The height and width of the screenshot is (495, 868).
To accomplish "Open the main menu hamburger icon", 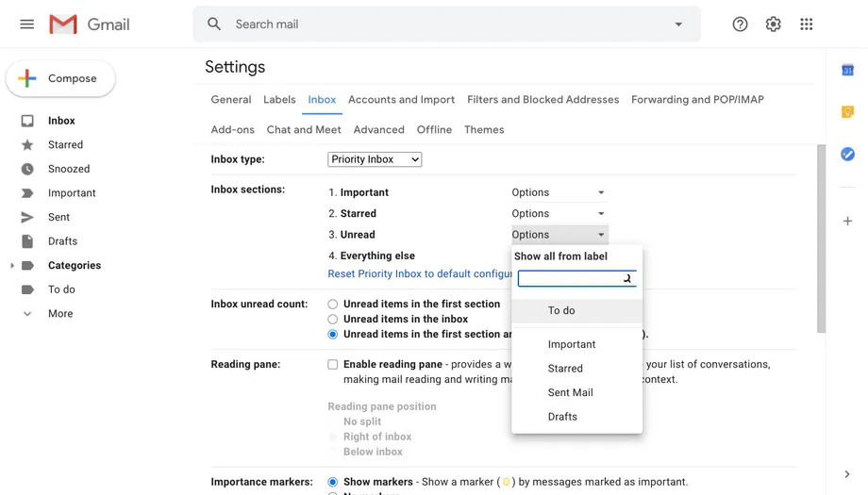I will [27, 25].
